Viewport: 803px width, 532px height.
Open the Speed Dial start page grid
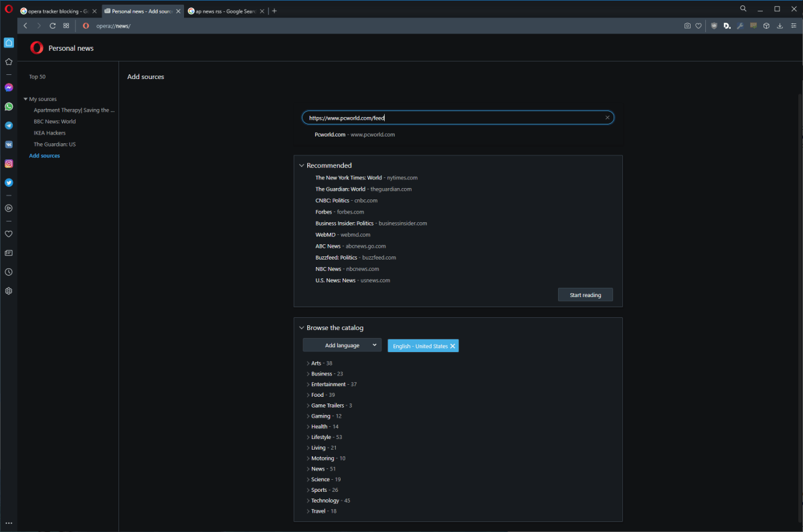[66, 25]
